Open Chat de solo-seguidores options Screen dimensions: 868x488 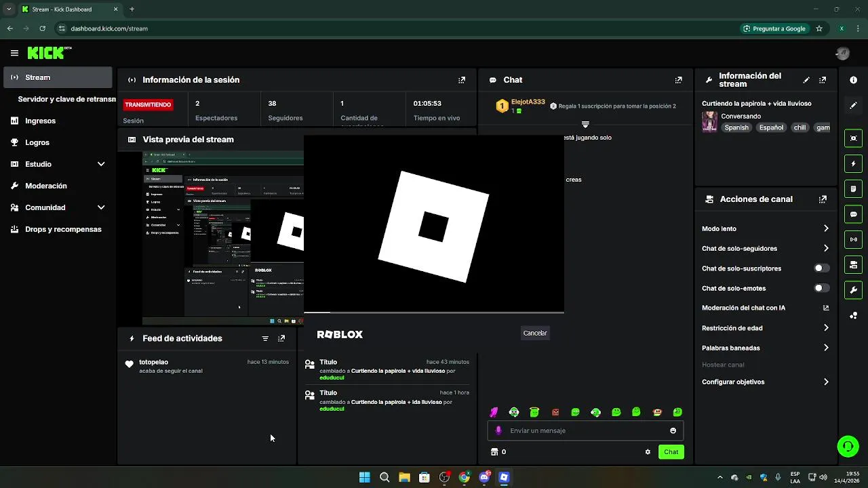(766, 249)
